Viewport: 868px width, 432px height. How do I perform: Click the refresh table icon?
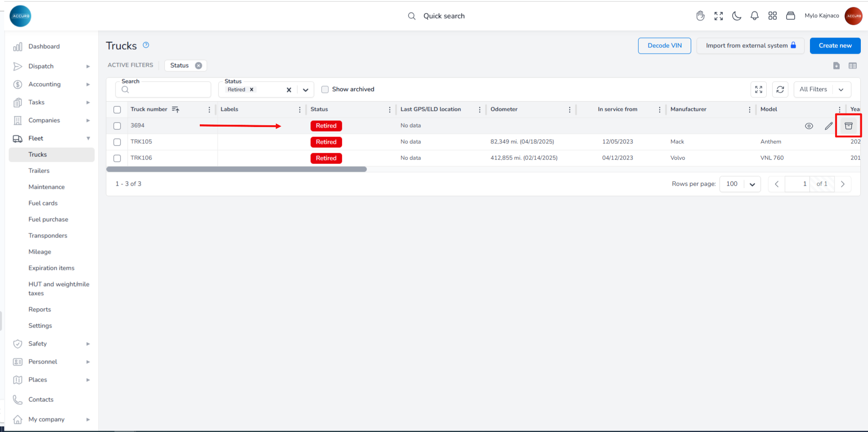(780, 90)
